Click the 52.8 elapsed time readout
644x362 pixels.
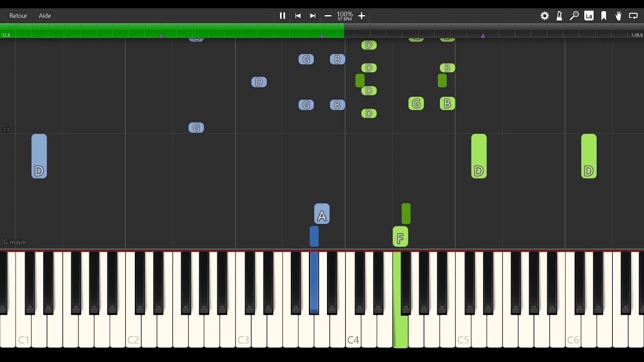point(6,35)
